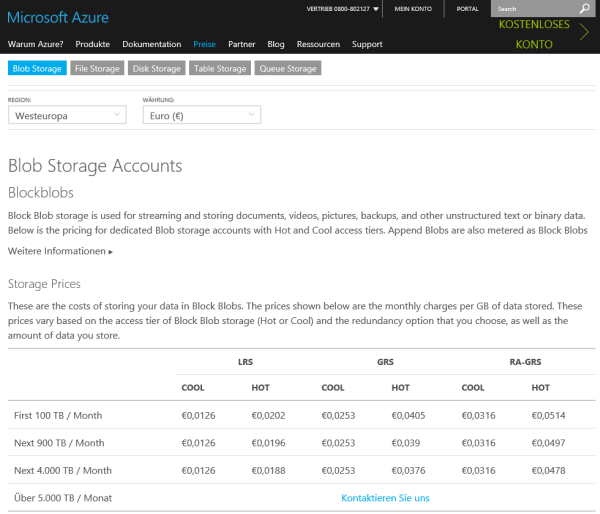The image size is (600, 514).
Task: Select the Blob Storage tab
Action: click(36, 69)
